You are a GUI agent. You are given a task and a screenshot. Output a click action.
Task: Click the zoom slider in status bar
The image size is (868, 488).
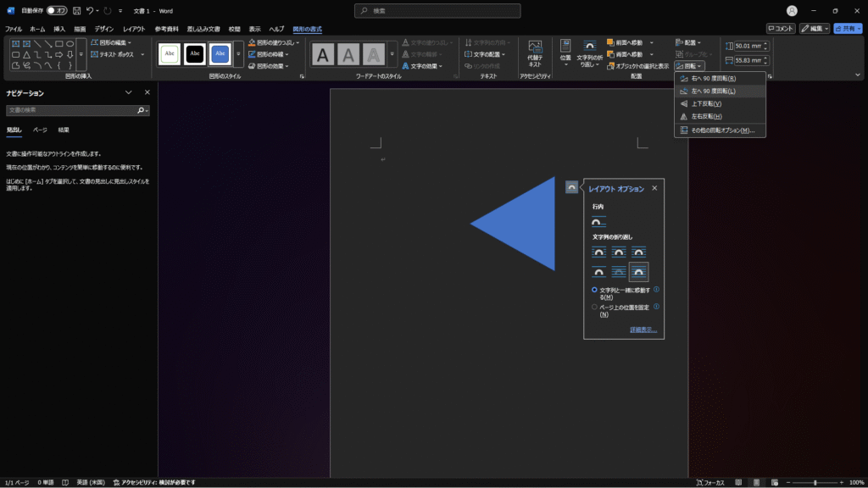coord(815,482)
